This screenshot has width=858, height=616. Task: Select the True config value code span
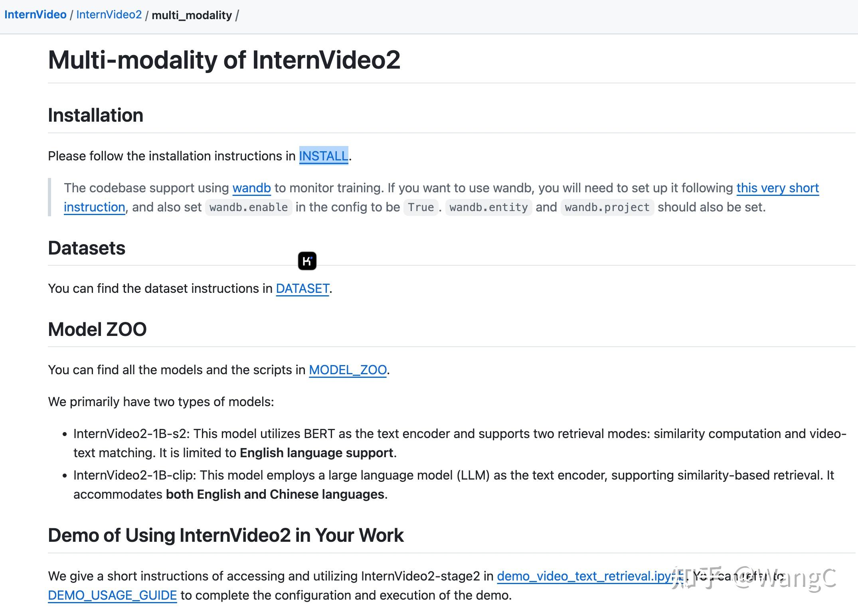(x=420, y=207)
